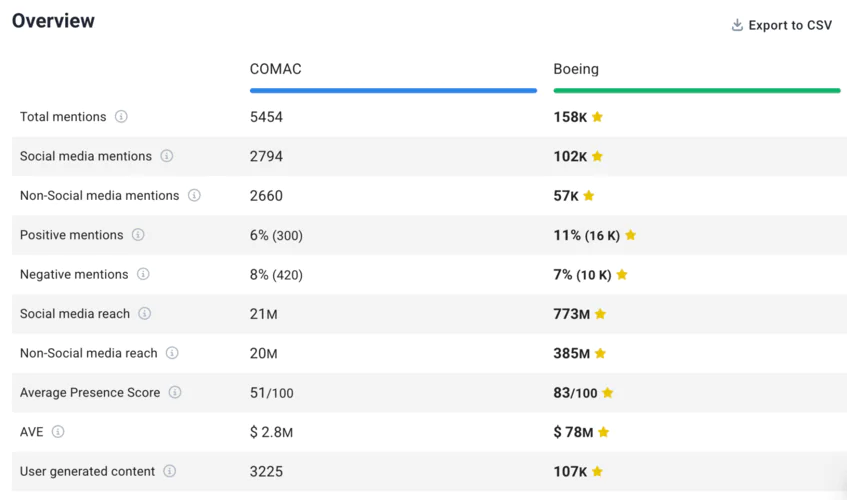Select COMAC total mentions value 5454
Viewport: 847px width, 500px height.
[x=266, y=117]
